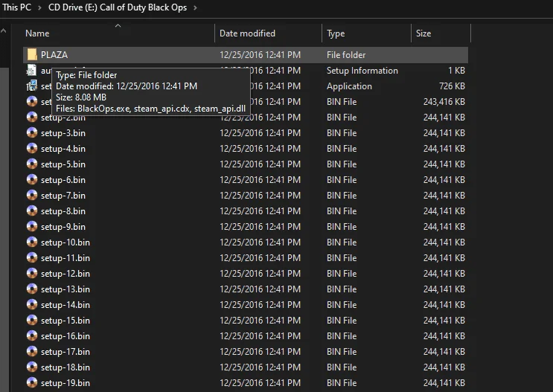Viewport: 553px width, 392px height.
Task: Select the PLAZA folder icon
Action: click(32, 54)
